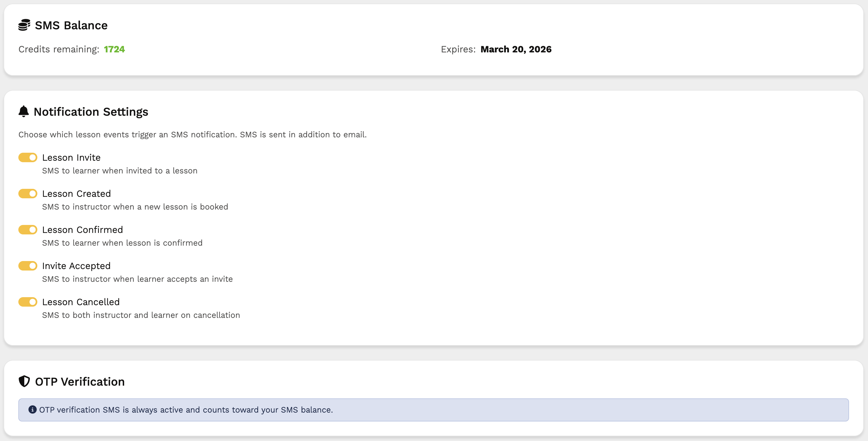Click the Lesson Invite label

tap(71, 157)
